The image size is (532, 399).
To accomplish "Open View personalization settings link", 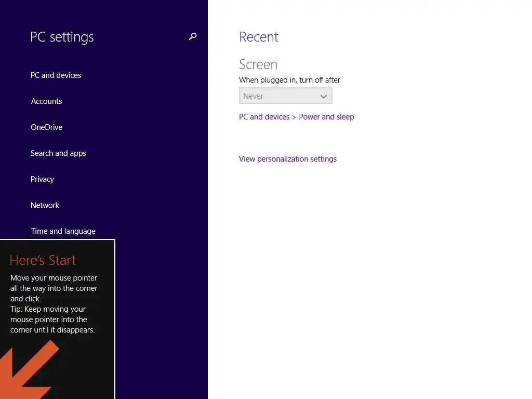I will [287, 159].
